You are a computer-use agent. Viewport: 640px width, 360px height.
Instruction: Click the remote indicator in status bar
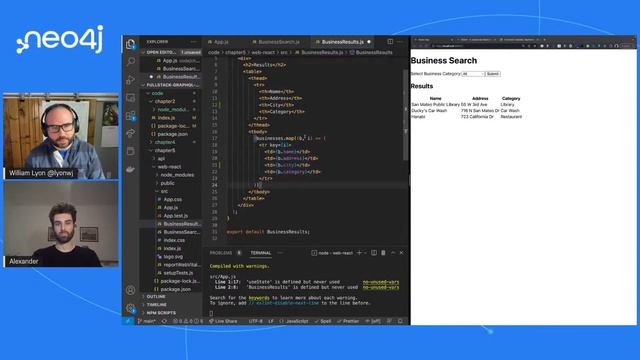click(x=128, y=321)
